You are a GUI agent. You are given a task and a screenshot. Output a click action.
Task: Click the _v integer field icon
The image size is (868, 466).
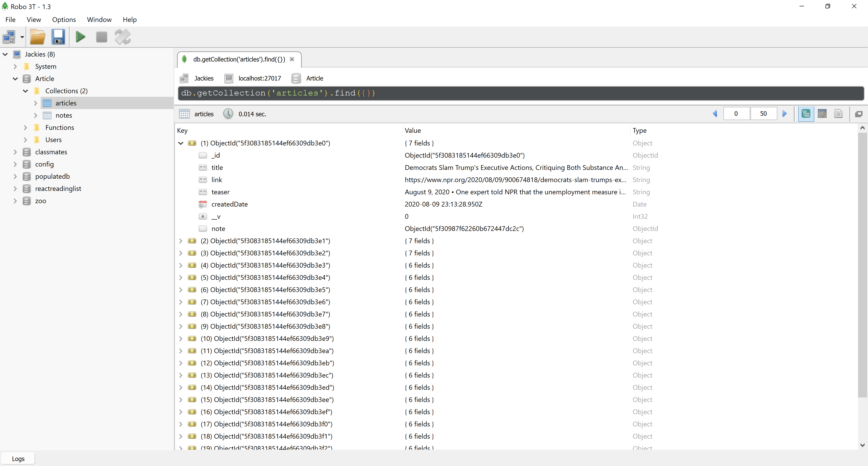pyautogui.click(x=203, y=216)
